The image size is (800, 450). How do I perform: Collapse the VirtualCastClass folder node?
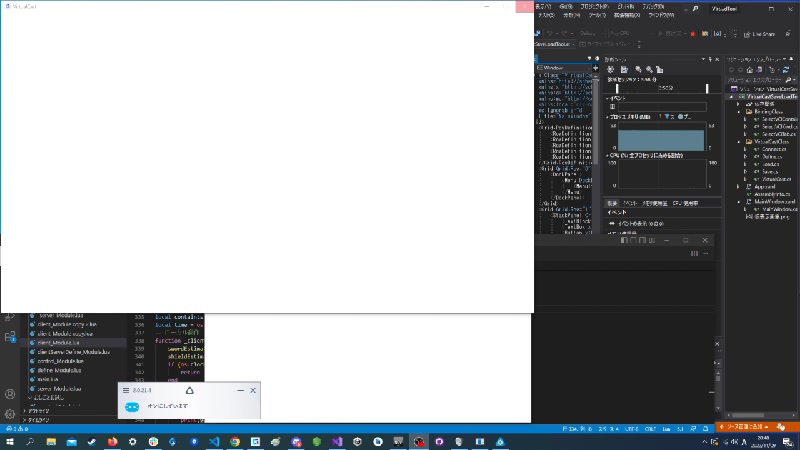(x=738, y=141)
